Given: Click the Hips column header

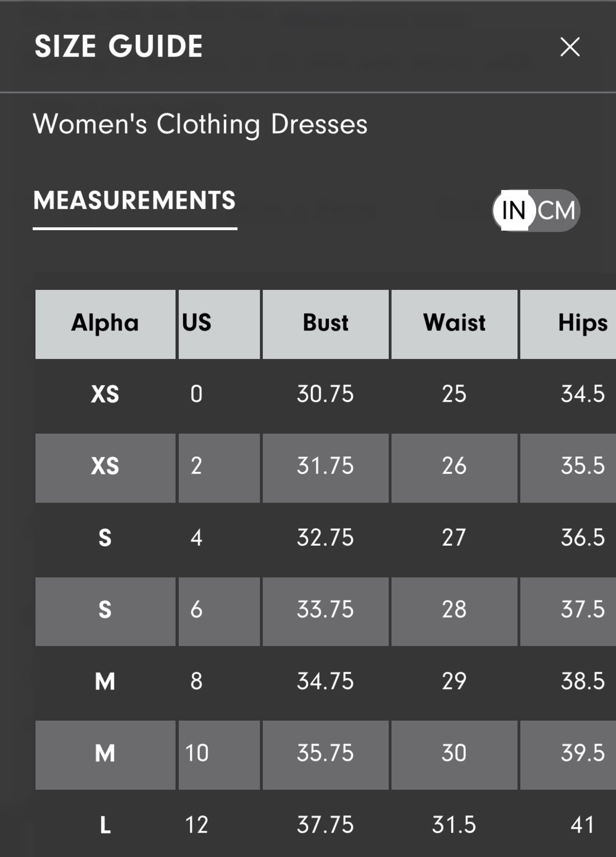Looking at the screenshot, I should point(568,324).
